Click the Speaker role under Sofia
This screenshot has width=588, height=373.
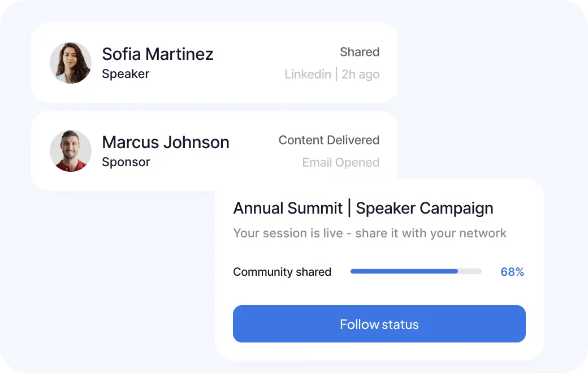(126, 74)
